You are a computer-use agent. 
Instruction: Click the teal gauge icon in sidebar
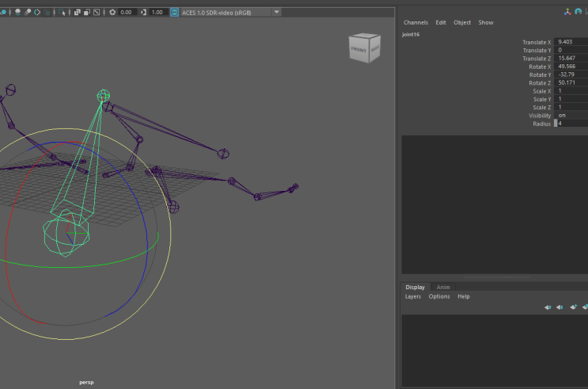pyautogui.click(x=579, y=12)
